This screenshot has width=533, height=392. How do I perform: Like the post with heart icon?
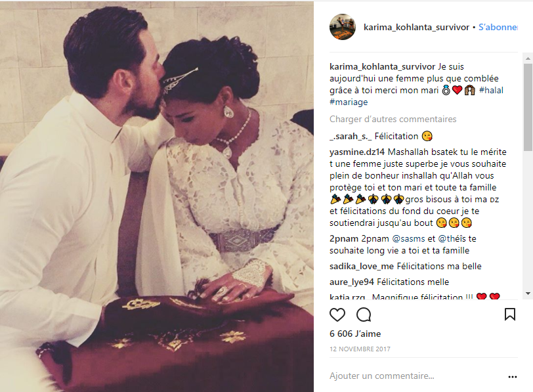pyautogui.click(x=337, y=315)
